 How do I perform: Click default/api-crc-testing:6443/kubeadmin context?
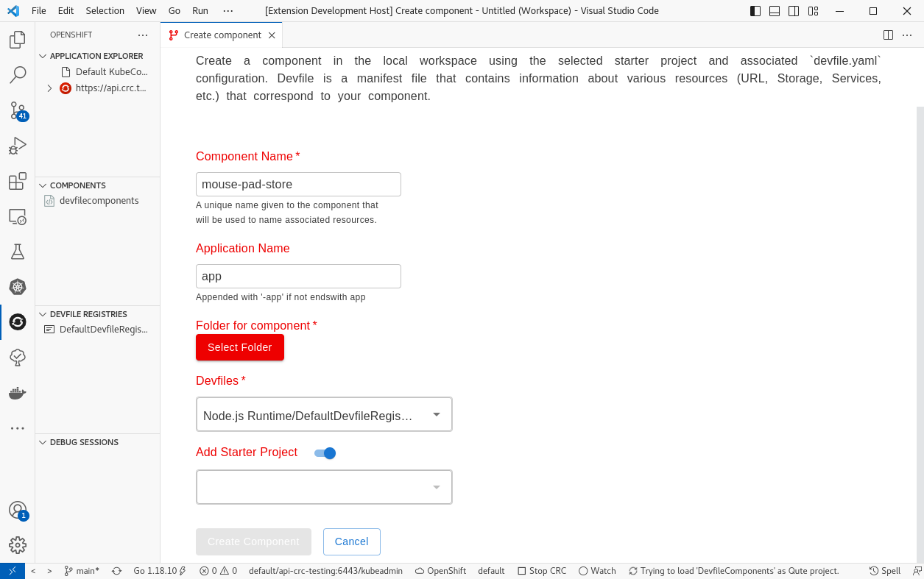(325, 571)
